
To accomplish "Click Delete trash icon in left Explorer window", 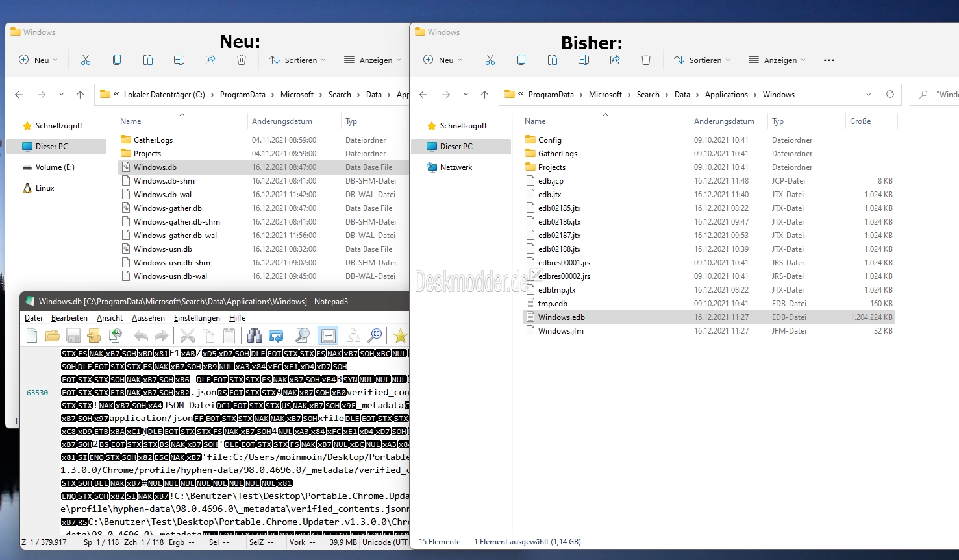I will tap(242, 60).
